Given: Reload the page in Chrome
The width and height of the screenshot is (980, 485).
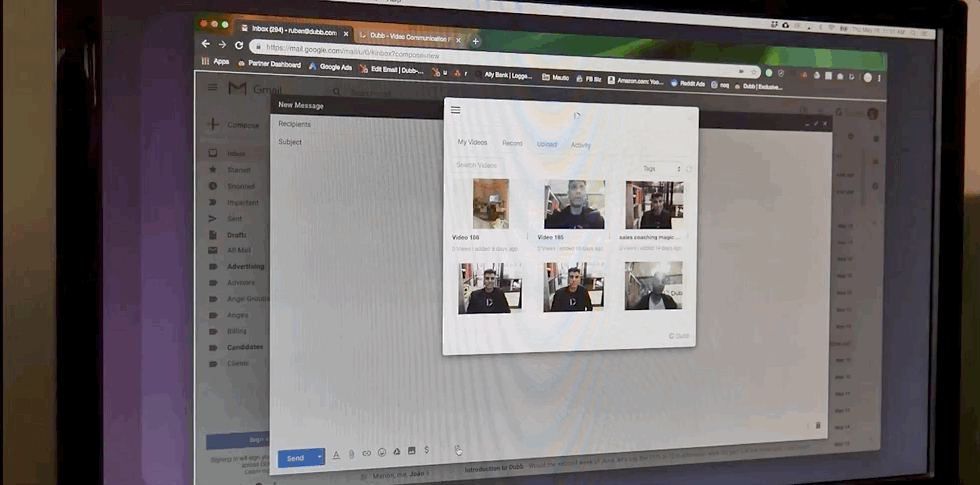Looking at the screenshot, I should coord(239,45).
